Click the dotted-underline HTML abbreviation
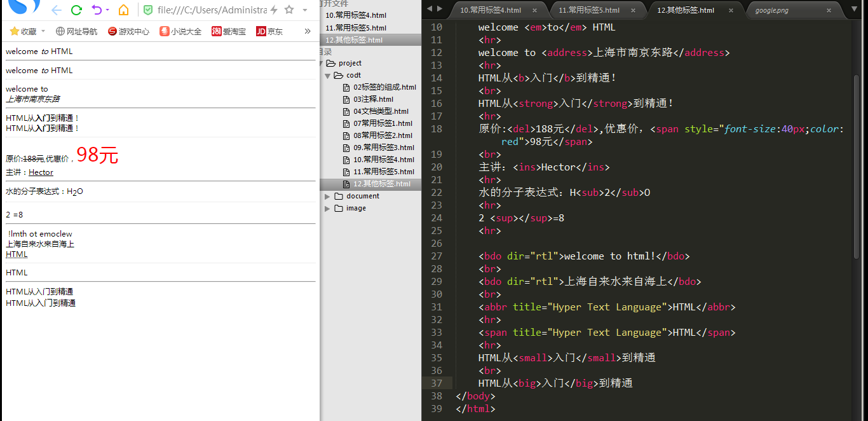The image size is (868, 421). click(17, 254)
